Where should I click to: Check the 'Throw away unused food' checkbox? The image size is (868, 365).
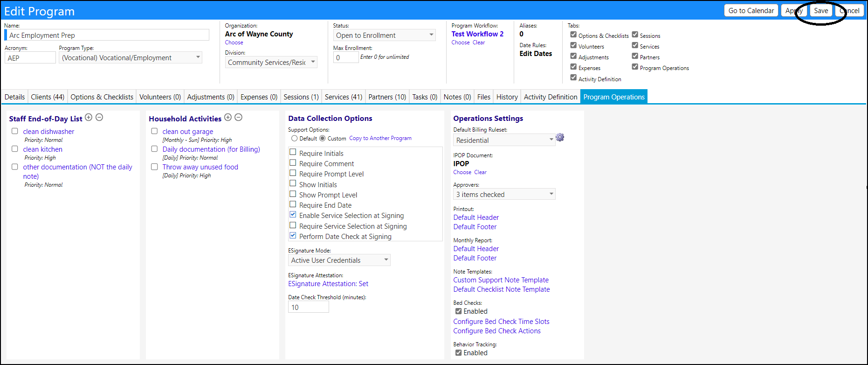point(154,167)
